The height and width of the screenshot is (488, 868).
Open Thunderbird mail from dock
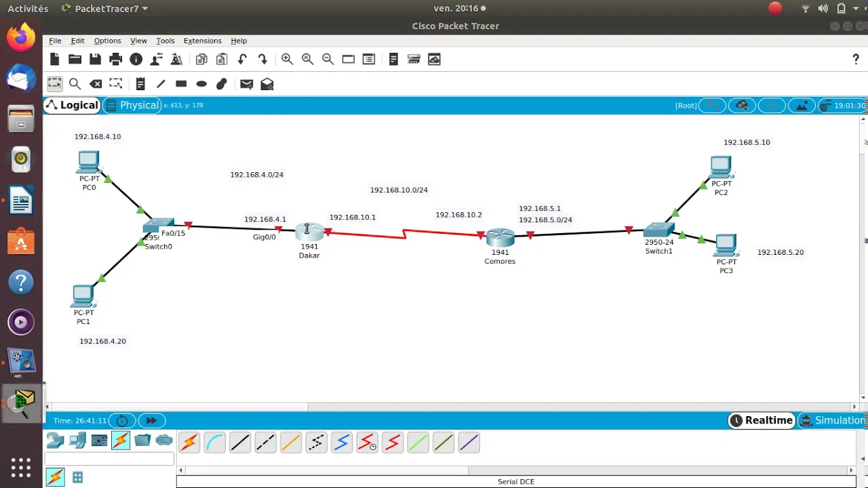[21, 78]
